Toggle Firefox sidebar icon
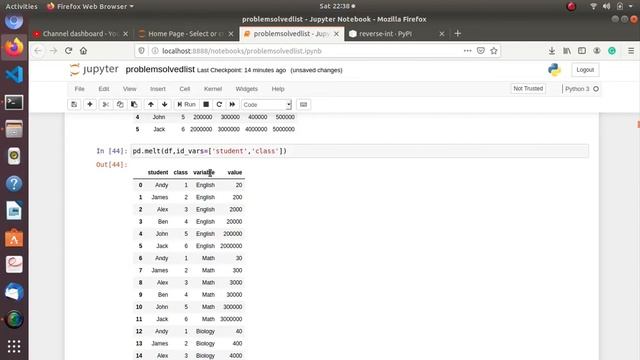This screenshot has height=360, width=640. (582, 51)
